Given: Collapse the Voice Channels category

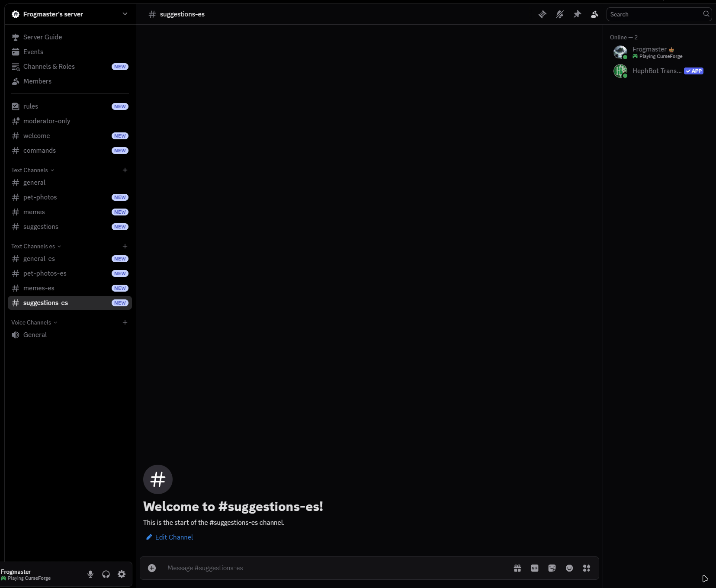Looking at the screenshot, I should pyautogui.click(x=34, y=322).
